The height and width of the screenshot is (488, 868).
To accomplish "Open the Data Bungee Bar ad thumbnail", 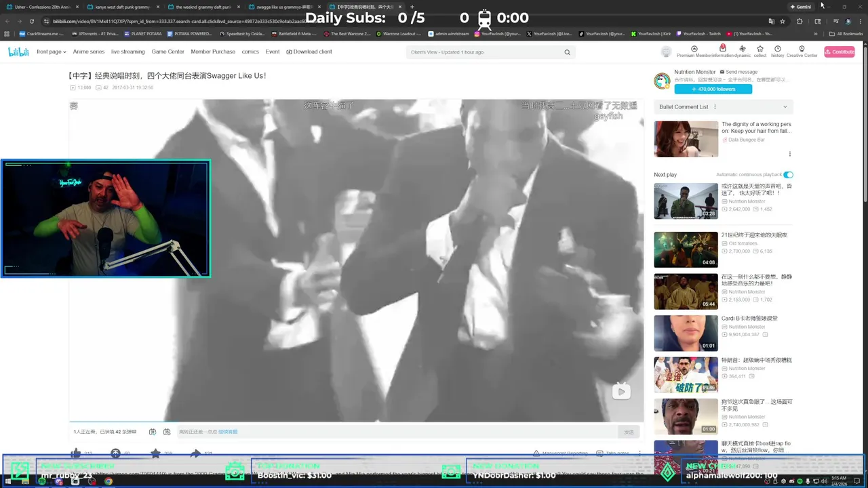I will click(x=686, y=139).
